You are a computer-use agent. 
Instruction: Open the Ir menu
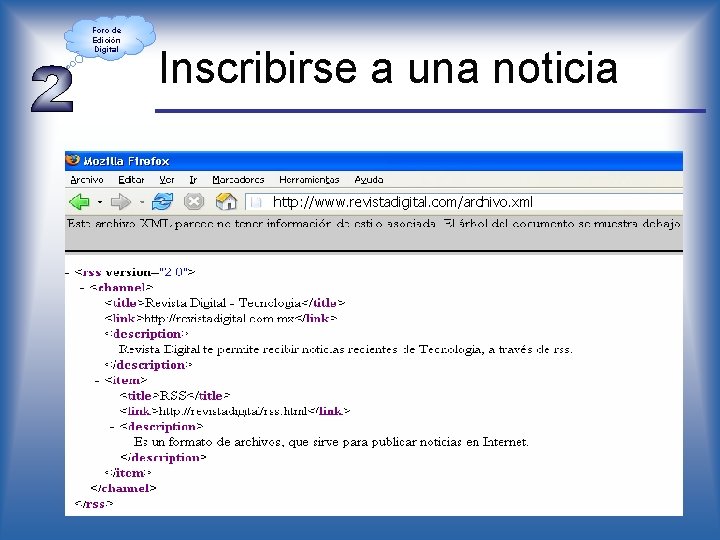(193, 180)
